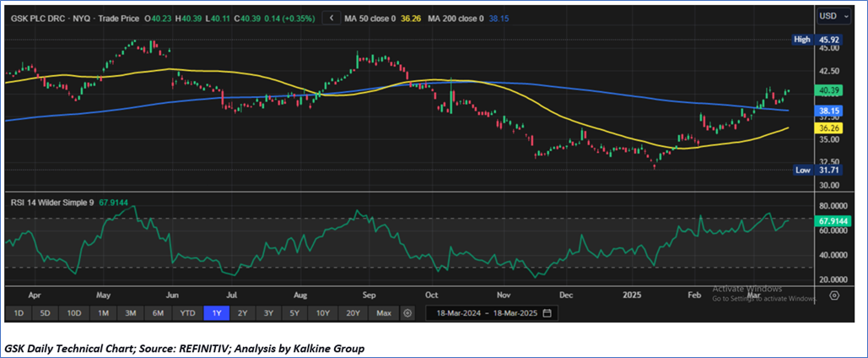868x358 pixels.
Task: Switch to the 5D time range
Action: [46, 313]
